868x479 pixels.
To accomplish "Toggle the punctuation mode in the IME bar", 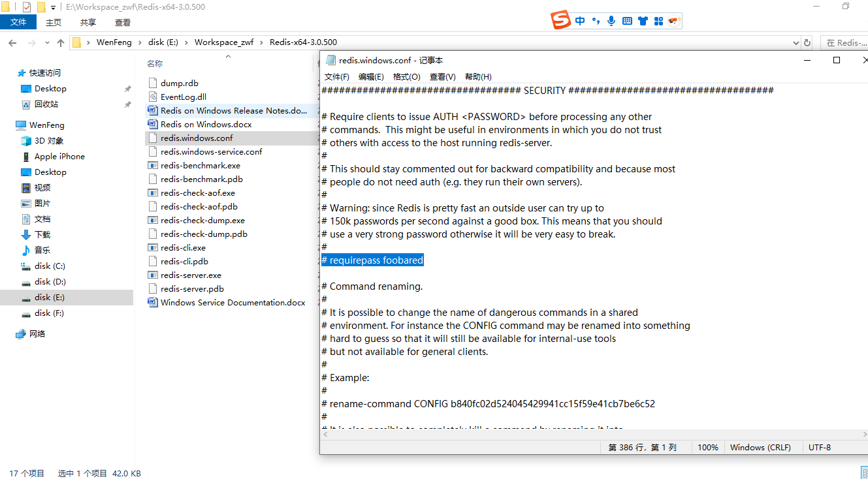I will [596, 21].
